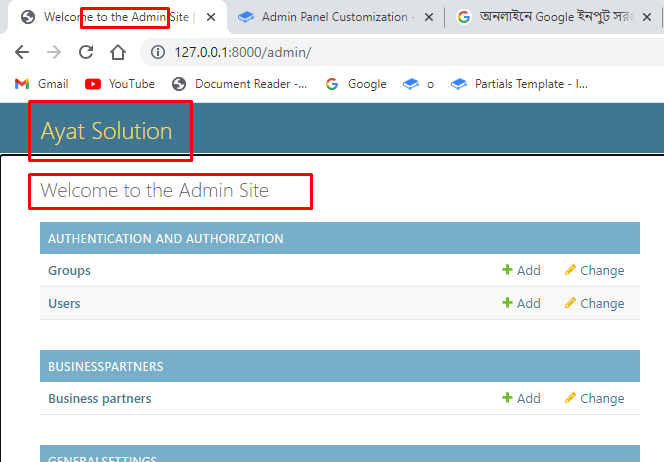Open the YouTube bookmark
The image size is (664, 462).
click(120, 84)
